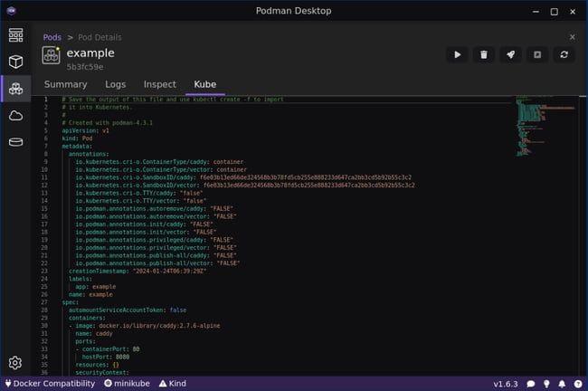Open Volumes via the disk sidebar icon
588x391 pixels.
pos(15,142)
